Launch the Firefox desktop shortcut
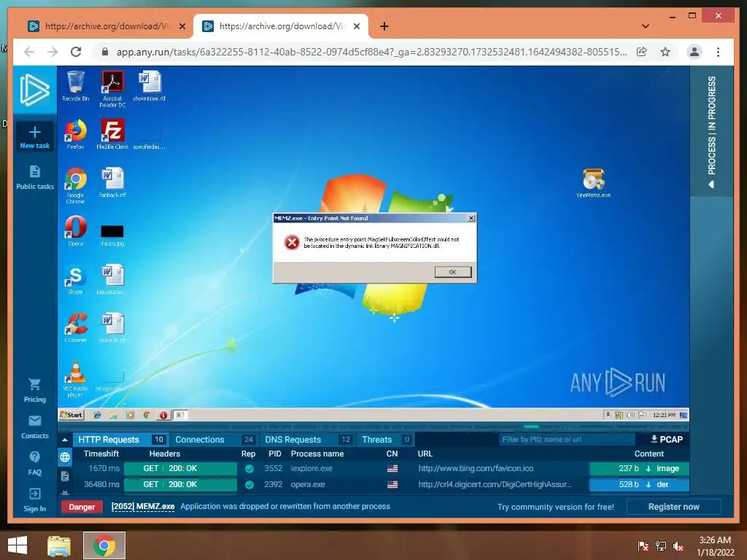The width and height of the screenshot is (747, 560). coord(76,134)
